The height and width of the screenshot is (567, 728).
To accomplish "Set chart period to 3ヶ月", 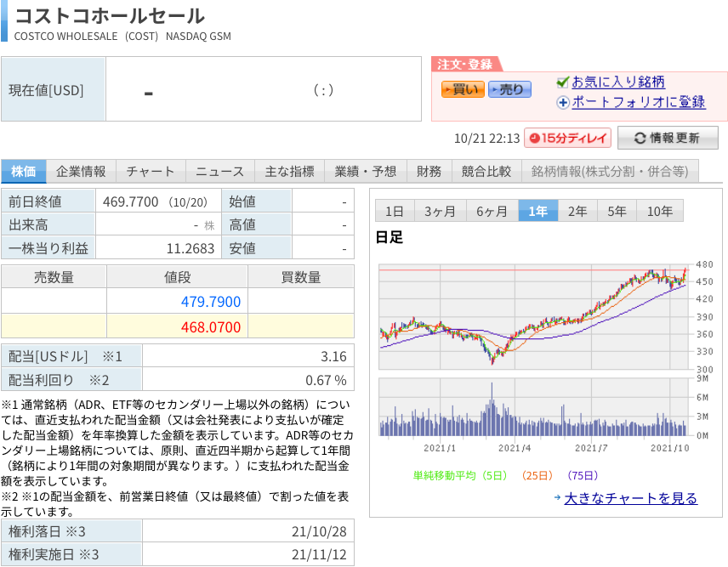I will point(440,211).
